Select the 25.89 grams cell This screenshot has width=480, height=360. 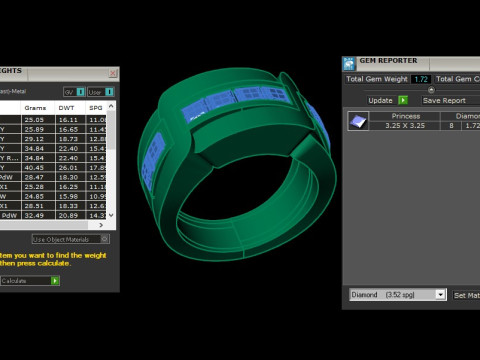[x=38, y=129]
